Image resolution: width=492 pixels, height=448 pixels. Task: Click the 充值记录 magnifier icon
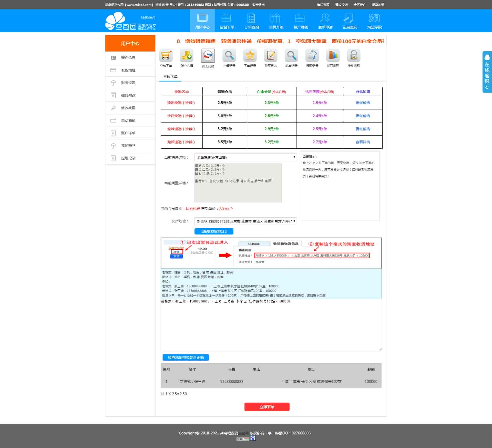tap(229, 56)
